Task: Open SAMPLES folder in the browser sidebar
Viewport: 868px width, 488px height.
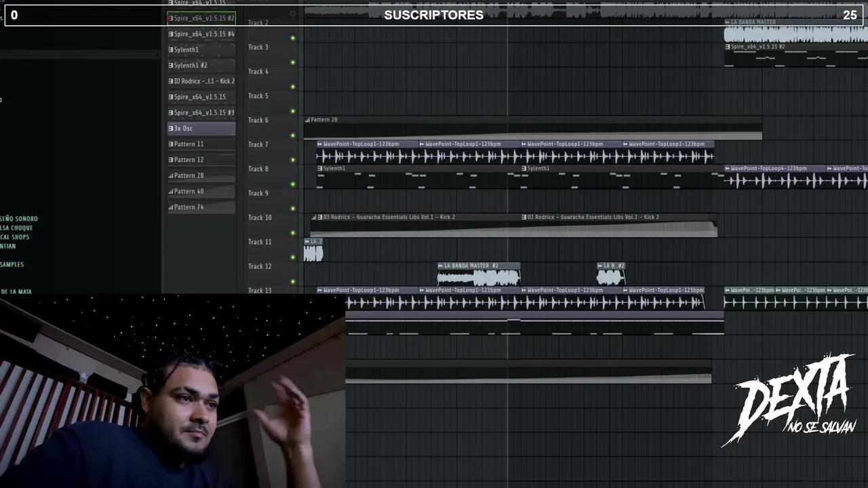Action: point(12,264)
